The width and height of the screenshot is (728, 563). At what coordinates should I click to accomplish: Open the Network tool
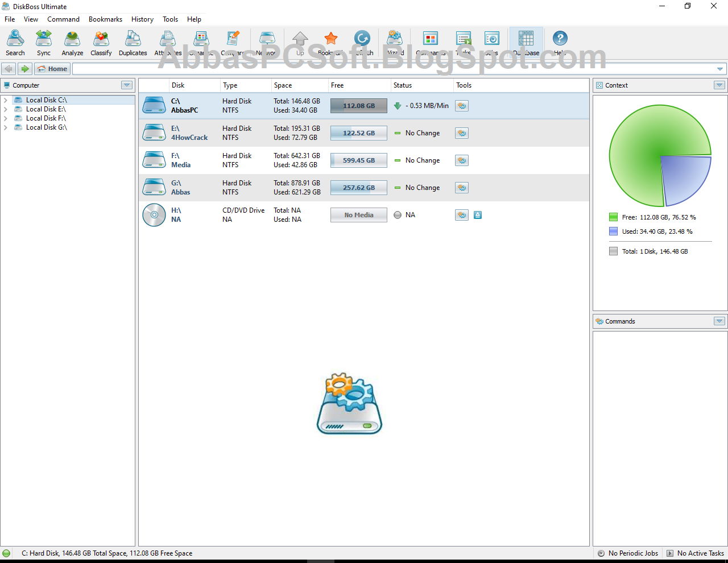point(267,43)
